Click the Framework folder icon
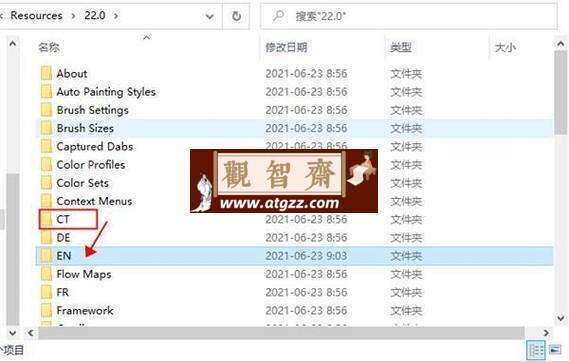 tap(46, 310)
